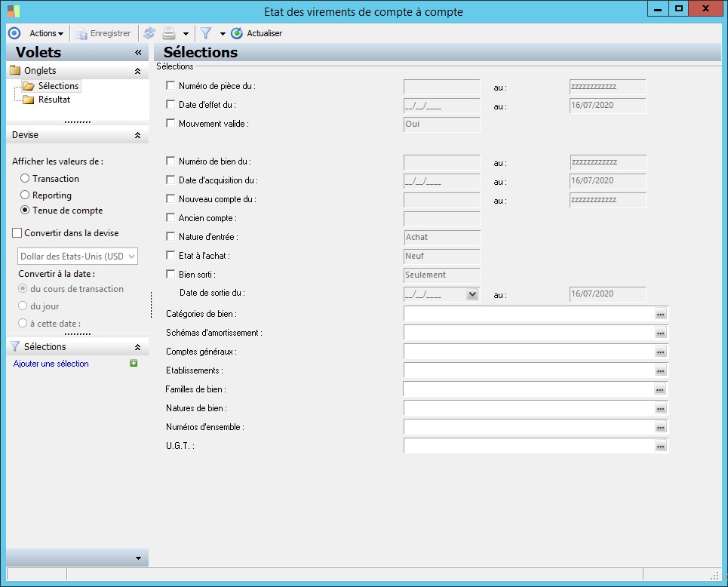Click the funnel icon beside Sélections header
The height and width of the screenshot is (587, 728).
[15, 346]
